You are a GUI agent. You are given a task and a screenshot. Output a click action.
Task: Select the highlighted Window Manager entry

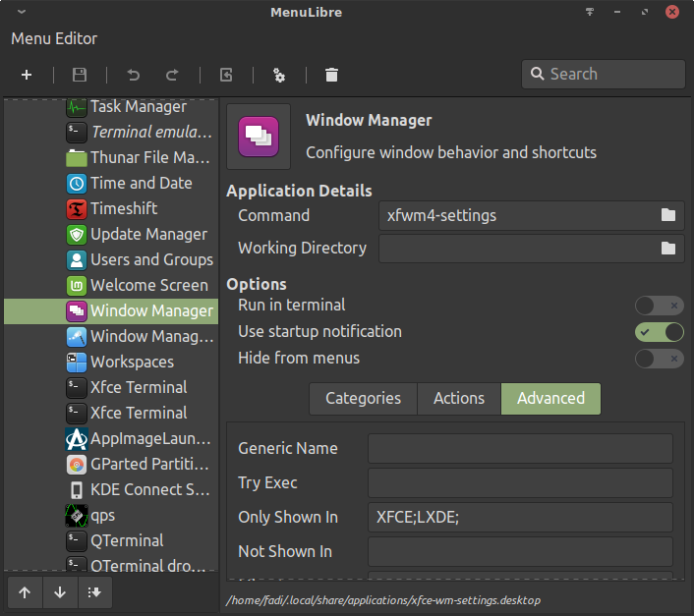click(111, 310)
